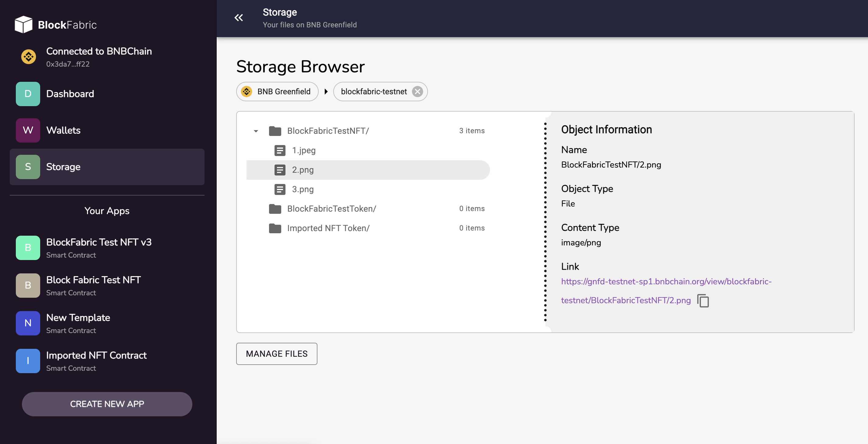Click the BNB Greenfield chip logo
Viewport: 868px width, 444px height.
click(247, 92)
